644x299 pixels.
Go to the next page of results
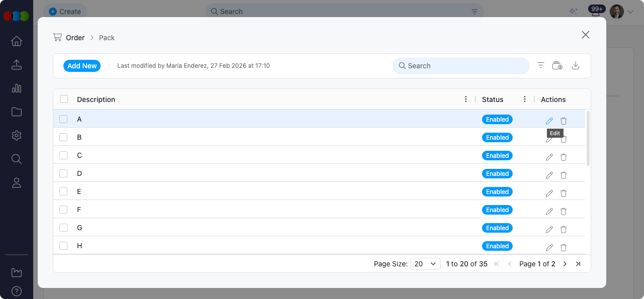pyautogui.click(x=565, y=264)
